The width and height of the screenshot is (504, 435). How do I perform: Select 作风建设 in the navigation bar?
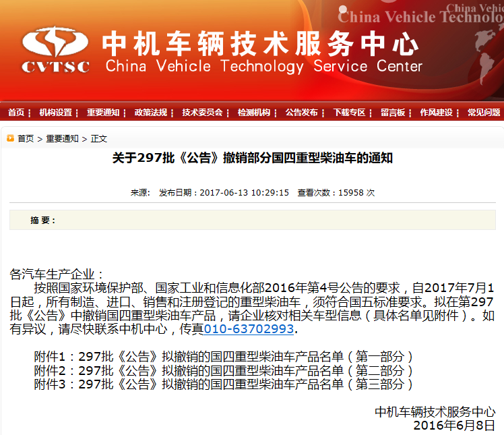(436, 112)
